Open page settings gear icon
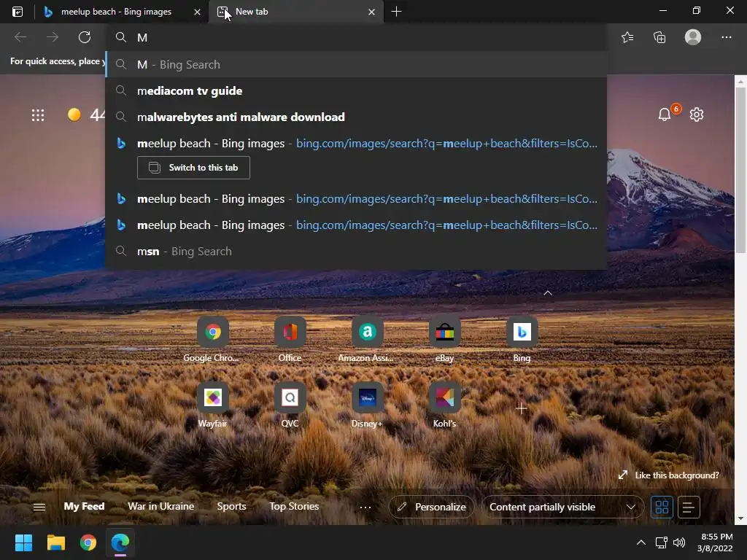 697,114
